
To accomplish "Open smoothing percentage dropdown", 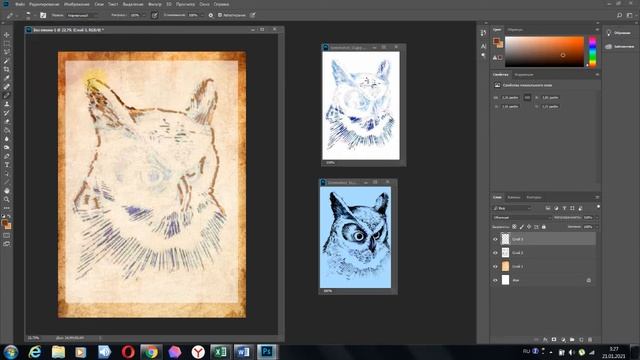I will [202, 15].
